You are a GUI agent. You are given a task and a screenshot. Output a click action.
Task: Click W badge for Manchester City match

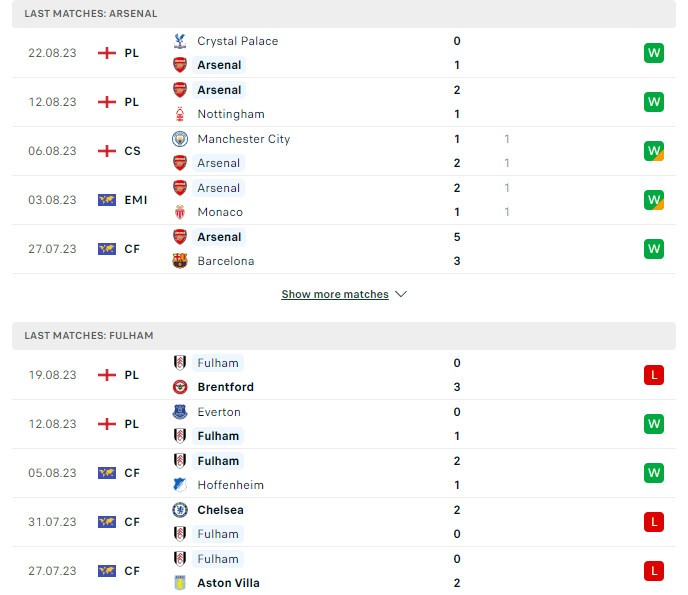(x=654, y=151)
